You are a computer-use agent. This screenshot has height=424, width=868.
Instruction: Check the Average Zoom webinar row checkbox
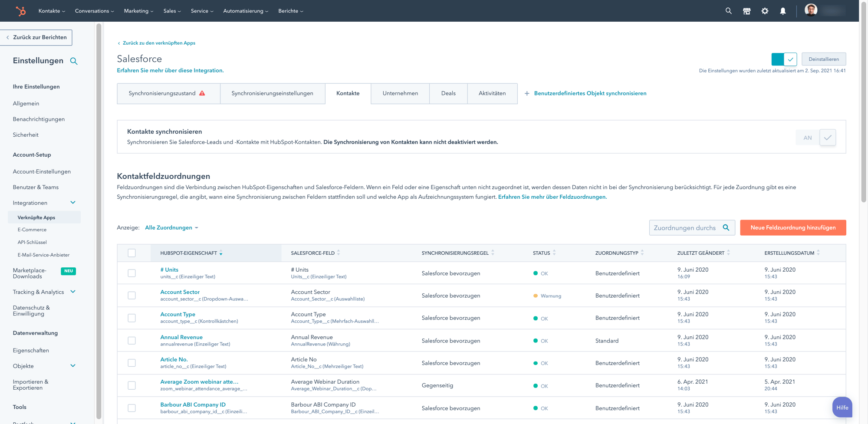[132, 385]
